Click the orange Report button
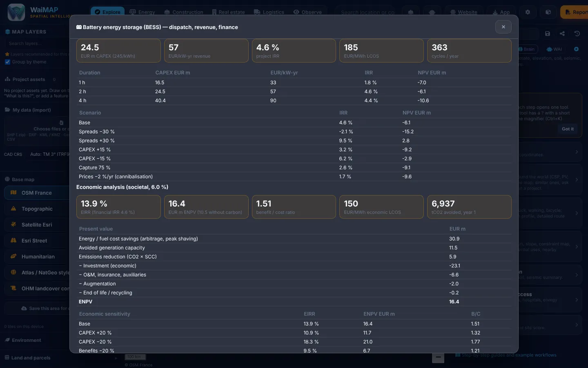 [575, 12]
